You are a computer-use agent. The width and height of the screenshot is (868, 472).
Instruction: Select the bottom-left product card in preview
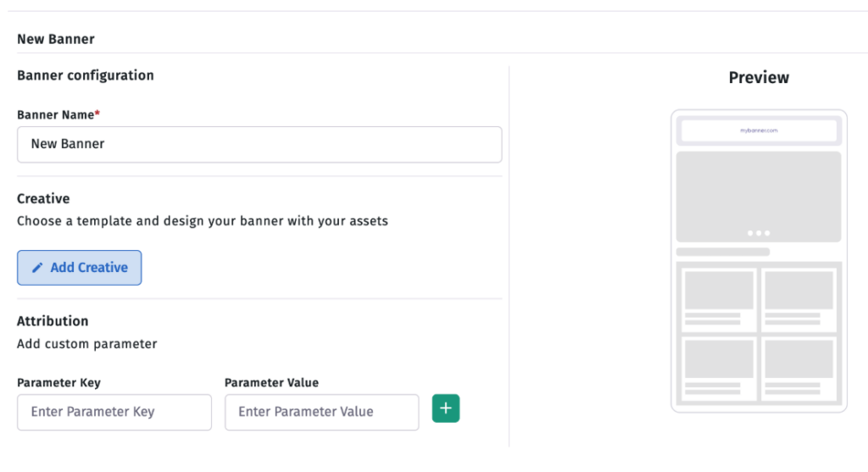point(719,369)
